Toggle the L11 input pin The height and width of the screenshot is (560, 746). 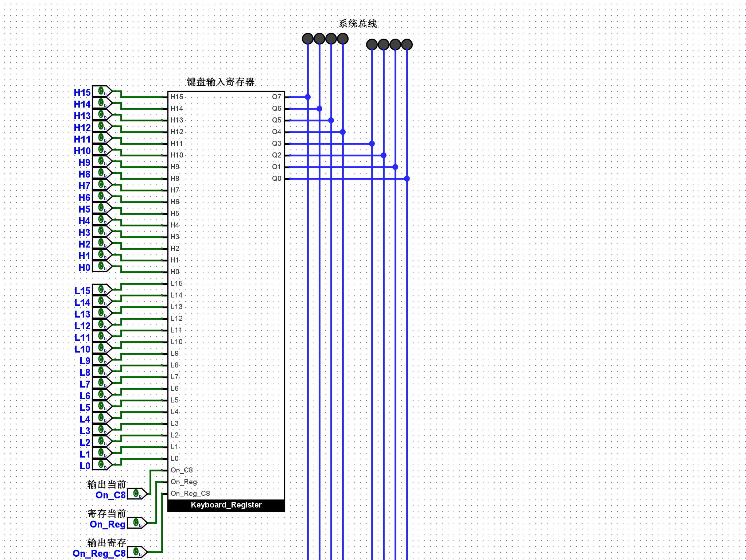tap(102, 336)
